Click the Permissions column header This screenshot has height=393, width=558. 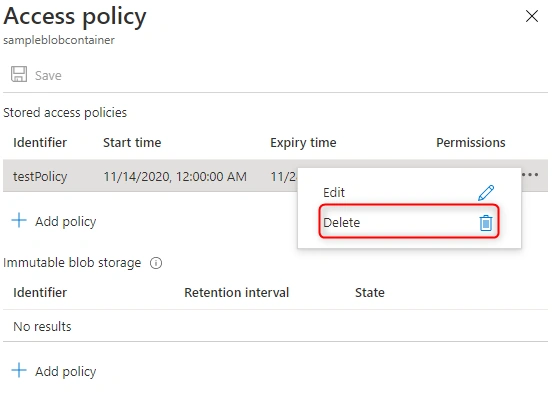(x=471, y=143)
